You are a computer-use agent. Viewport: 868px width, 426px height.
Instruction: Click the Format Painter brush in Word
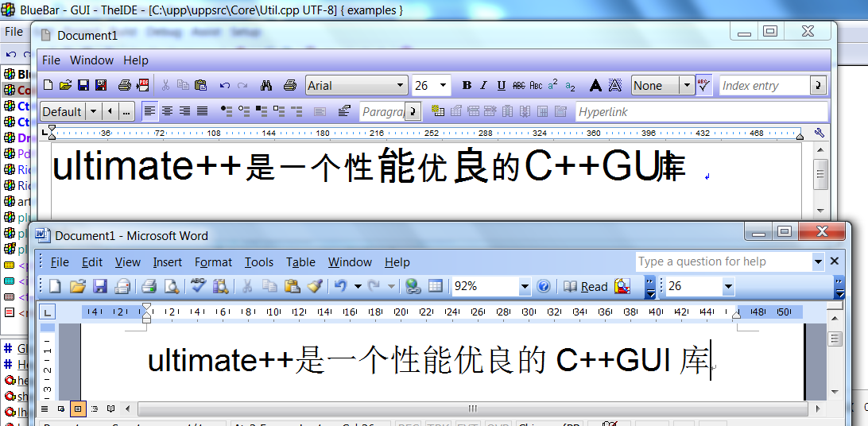(313, 286)
